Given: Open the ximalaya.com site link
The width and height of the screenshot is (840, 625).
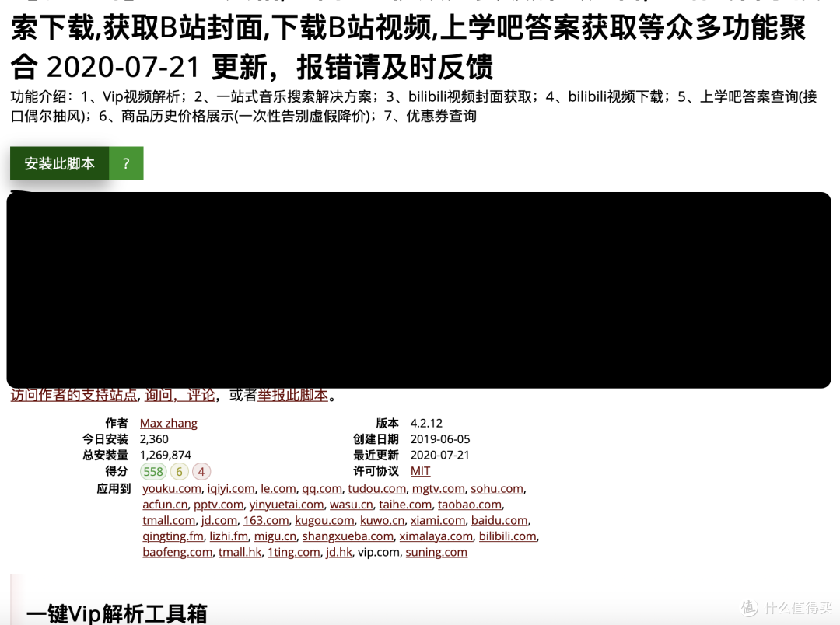Looking at the screenshot, I should pyautogui.click(x=436, y=536).
